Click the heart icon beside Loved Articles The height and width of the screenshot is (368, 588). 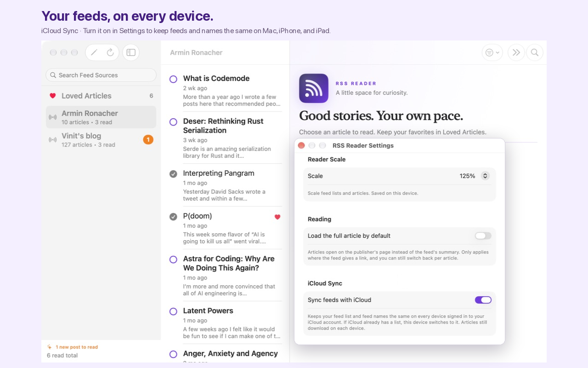coord(53,96)
